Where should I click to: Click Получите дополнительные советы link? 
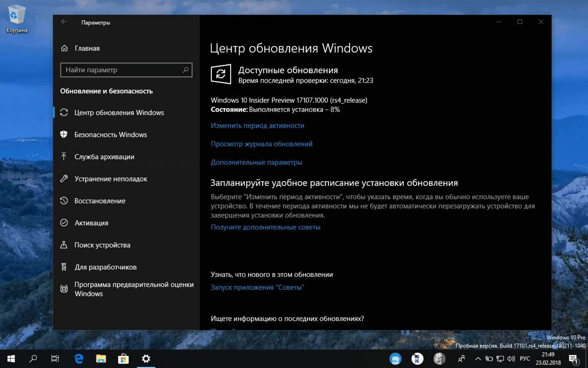coord(266,227)
